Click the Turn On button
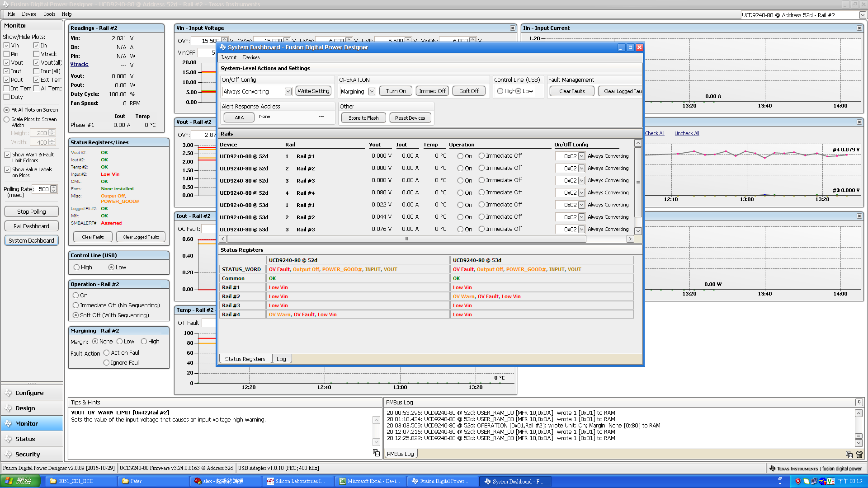 click(396, 91)
